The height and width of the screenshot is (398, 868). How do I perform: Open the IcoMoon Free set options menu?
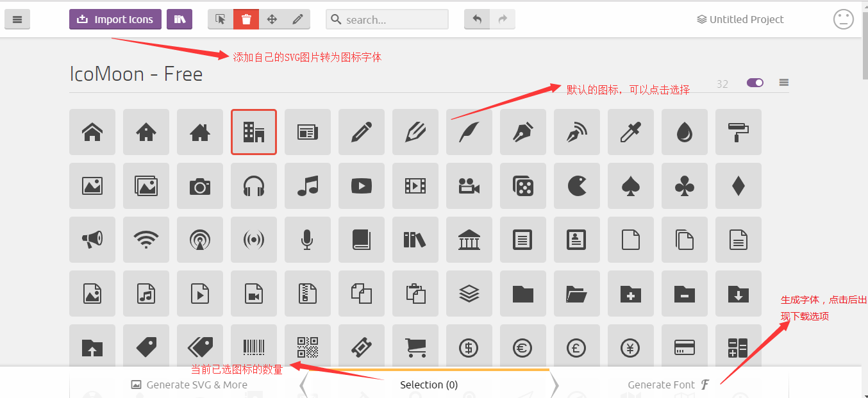[x=784, y=83]
